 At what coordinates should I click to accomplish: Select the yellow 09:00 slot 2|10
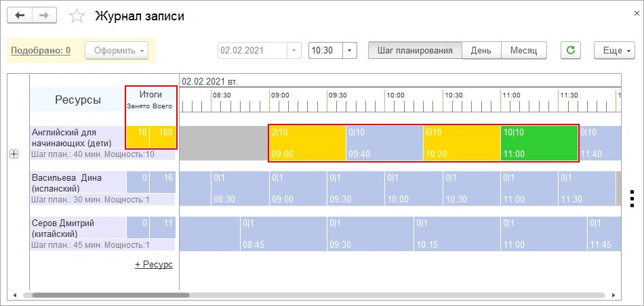pyautogui.click(x=307, y=143)
